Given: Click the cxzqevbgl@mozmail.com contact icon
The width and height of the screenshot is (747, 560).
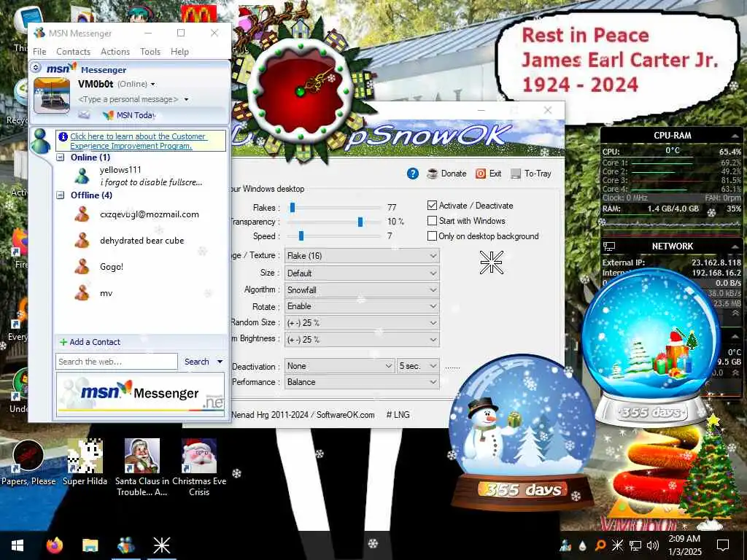Looking at the screenshot, I should coord(82,214).
